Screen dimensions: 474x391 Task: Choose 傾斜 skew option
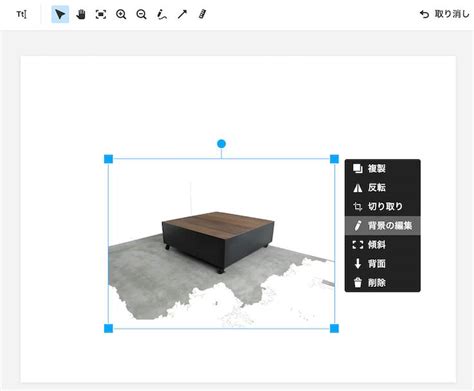tap(382, 245)
